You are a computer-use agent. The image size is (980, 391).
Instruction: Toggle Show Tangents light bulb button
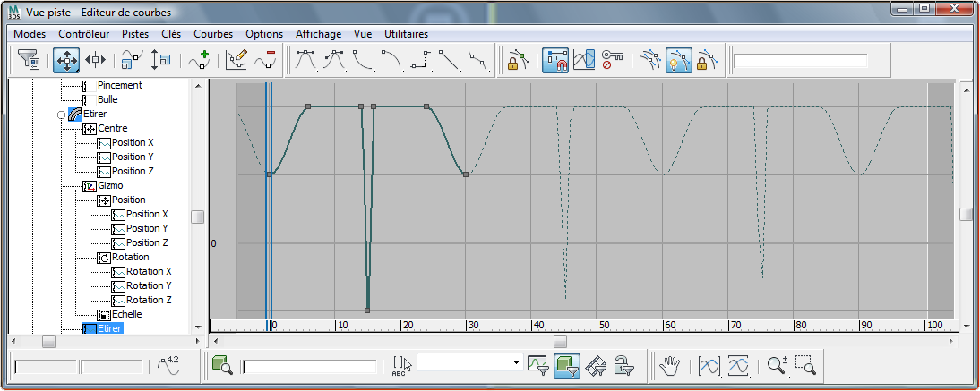coord(679,60)
